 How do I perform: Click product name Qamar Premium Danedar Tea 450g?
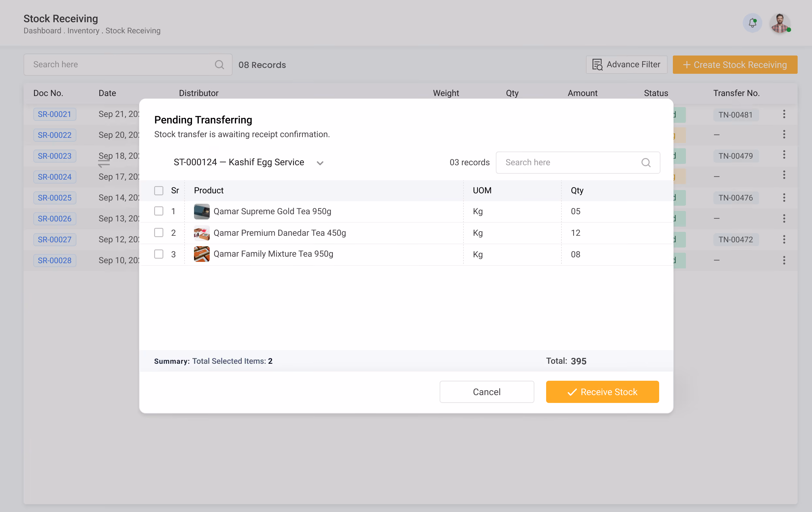[280, 233]
